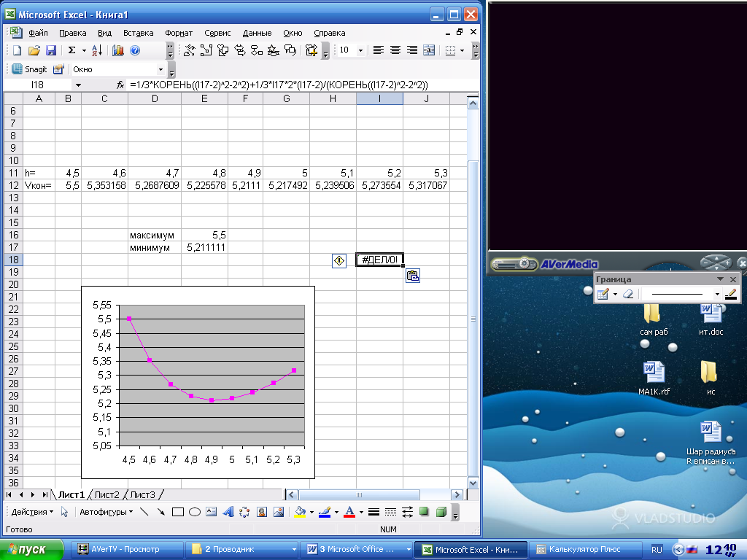Screen dimensions: 747x560
Task: Apply the yellow fill color swatch
Action: click(300, 512)
